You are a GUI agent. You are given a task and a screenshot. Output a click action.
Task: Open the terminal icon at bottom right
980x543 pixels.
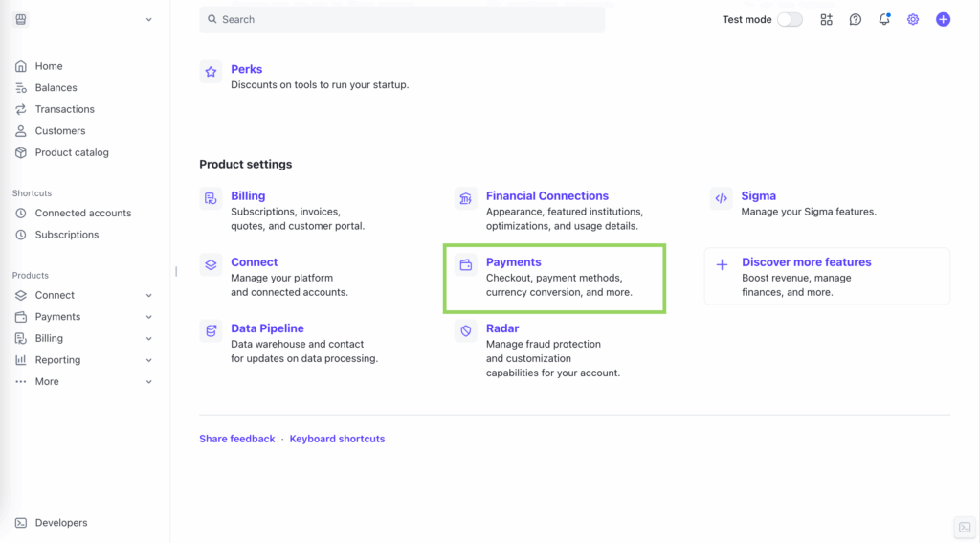tap(965, 528)
